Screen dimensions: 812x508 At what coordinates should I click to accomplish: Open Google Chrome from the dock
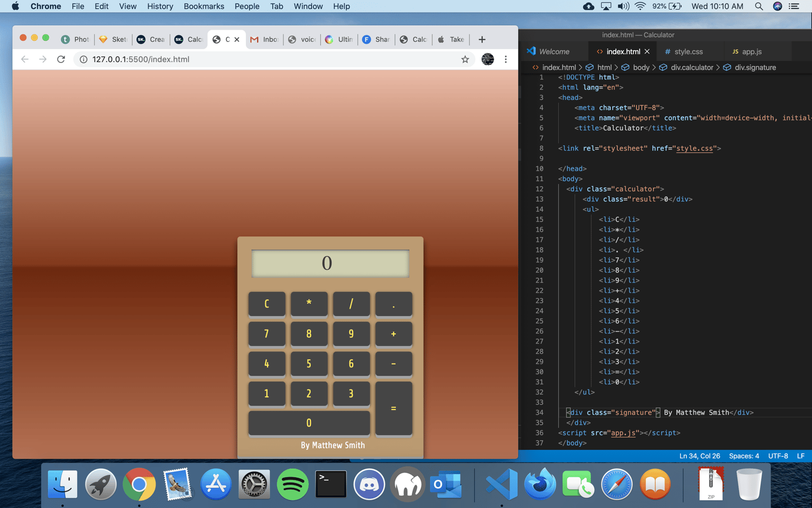(x=139, y=484)
